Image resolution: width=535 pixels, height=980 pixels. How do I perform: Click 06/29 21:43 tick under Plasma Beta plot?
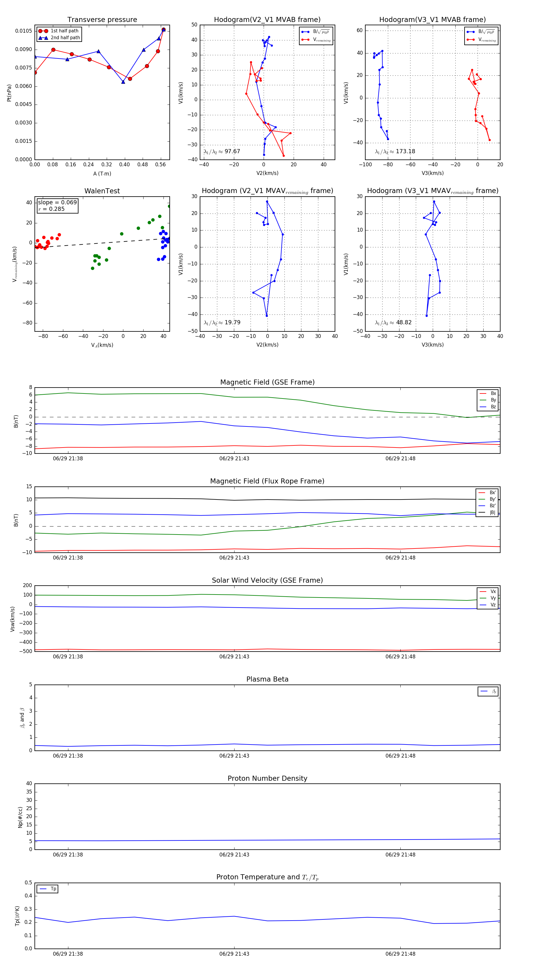[234, 756]
